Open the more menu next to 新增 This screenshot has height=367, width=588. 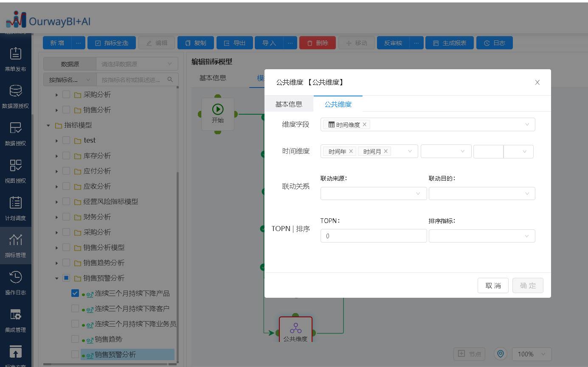(78, 43)
